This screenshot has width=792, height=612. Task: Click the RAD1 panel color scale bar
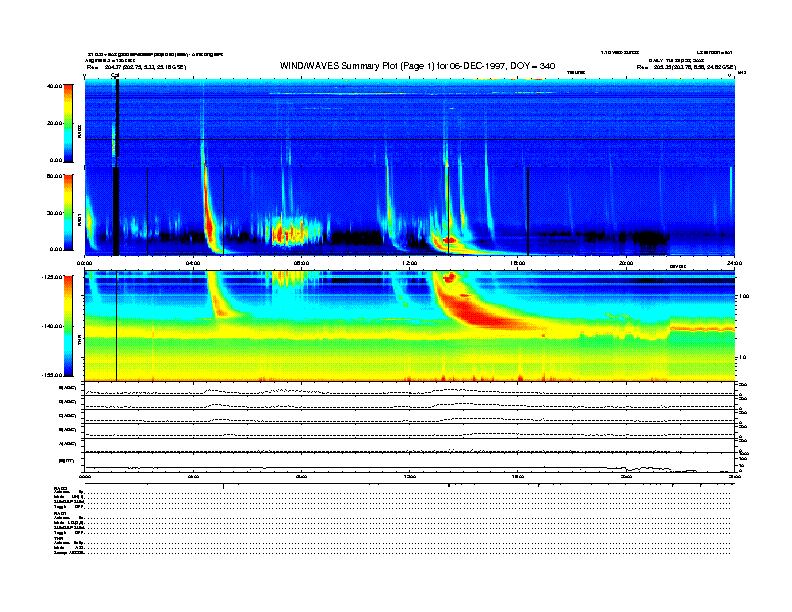[x=68, y=212]
